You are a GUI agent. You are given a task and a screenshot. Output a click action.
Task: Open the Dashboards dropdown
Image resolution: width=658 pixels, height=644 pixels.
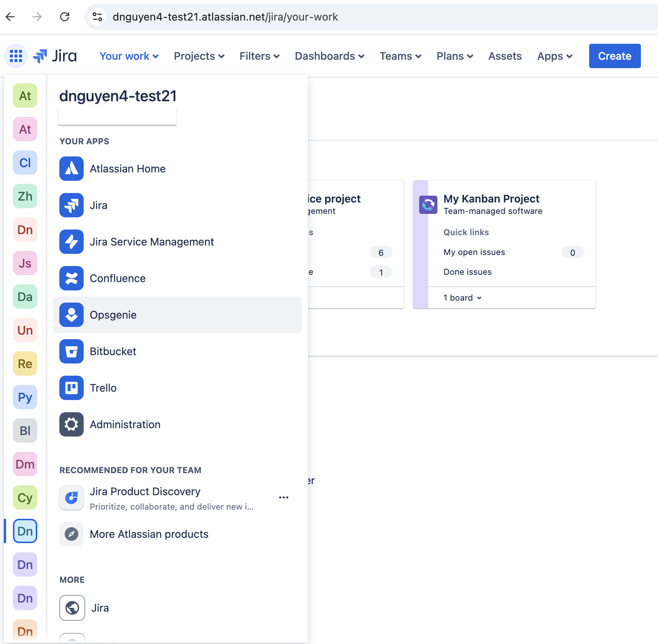[329, 56]
